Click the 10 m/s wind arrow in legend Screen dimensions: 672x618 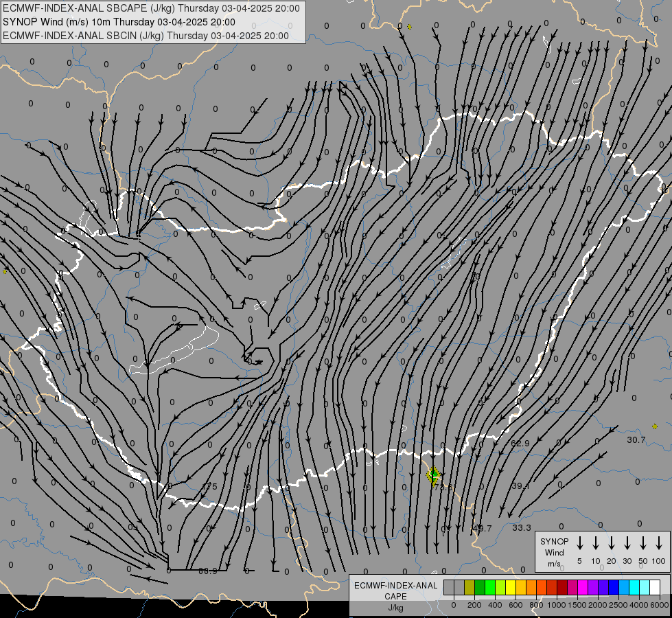click(596, 543)
